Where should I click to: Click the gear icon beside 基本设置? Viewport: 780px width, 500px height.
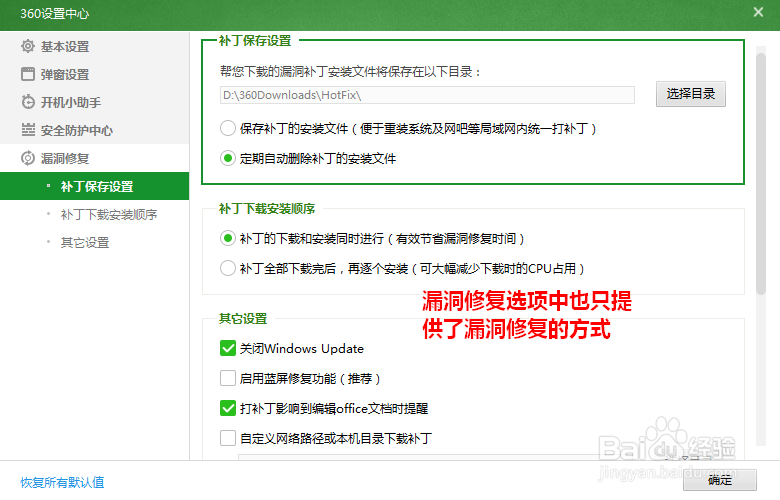click(x=28, y=46)
